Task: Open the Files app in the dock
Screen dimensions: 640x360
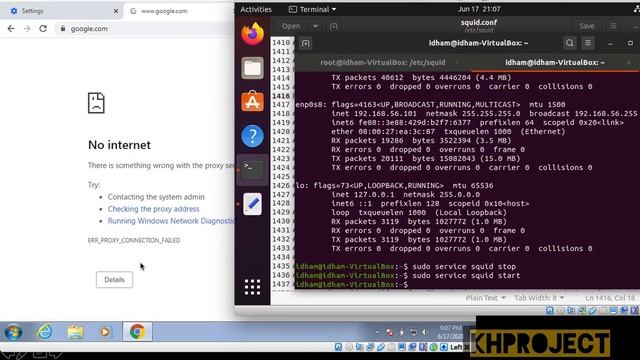Action: coord(252,68)
